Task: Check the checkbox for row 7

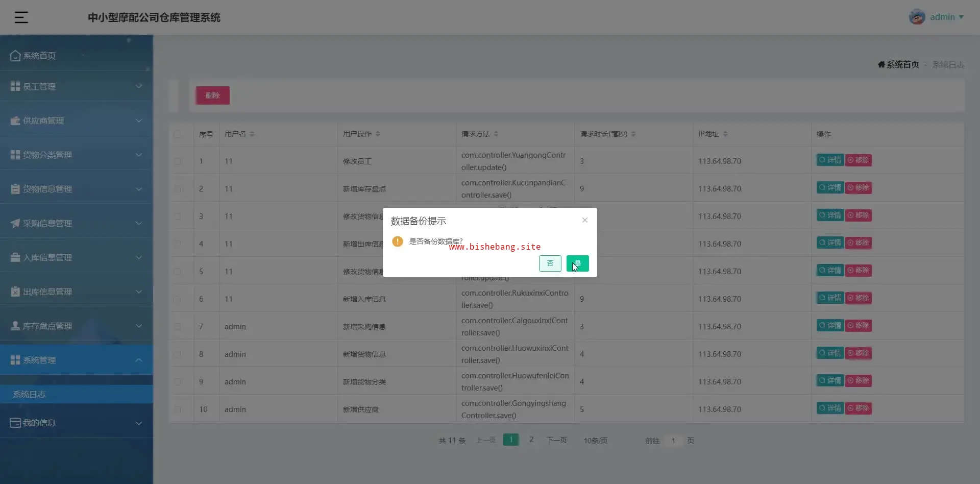Action: point(177,327)
